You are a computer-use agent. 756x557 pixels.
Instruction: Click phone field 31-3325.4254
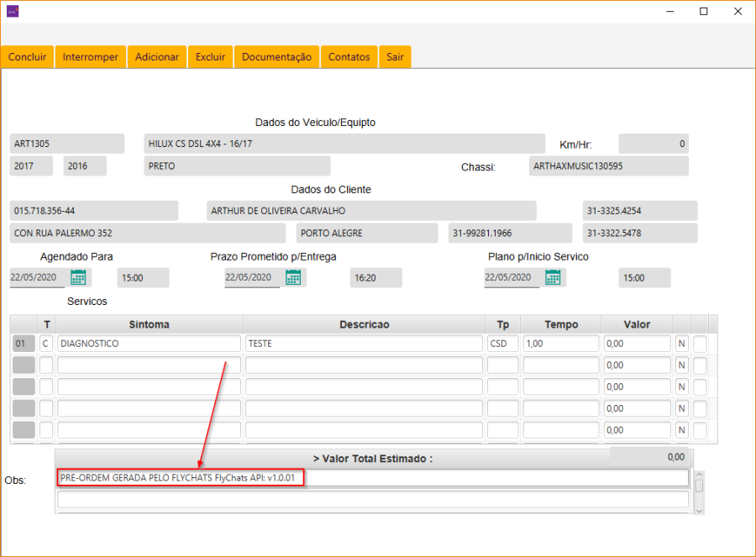click(x=640, y=211)
